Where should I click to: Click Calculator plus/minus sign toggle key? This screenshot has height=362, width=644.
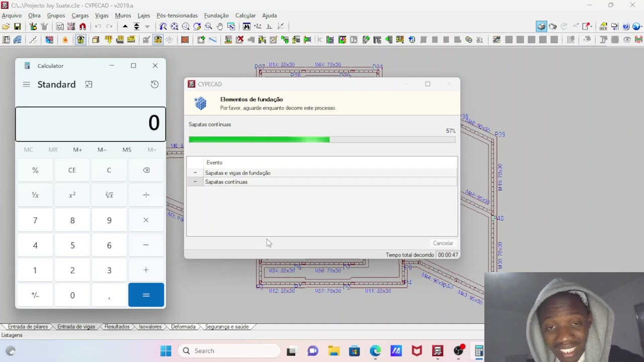point(35,295)
